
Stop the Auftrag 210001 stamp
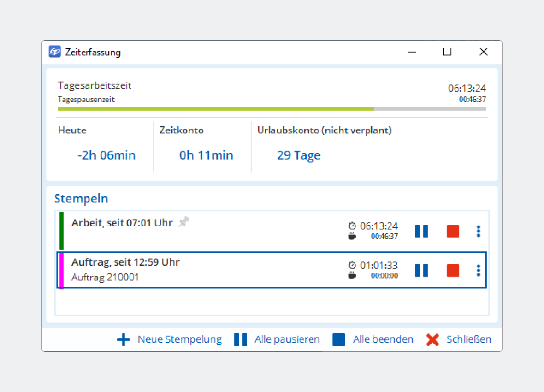point(453,270)
